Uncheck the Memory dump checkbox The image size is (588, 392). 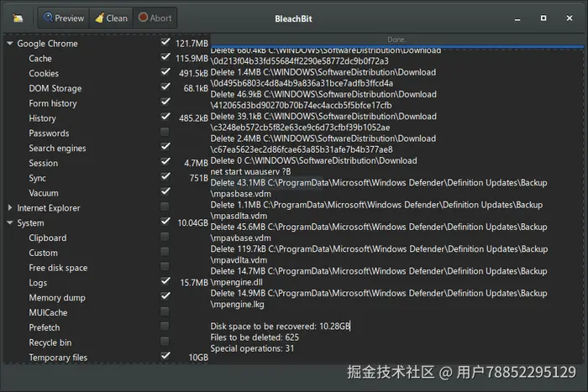165,296
